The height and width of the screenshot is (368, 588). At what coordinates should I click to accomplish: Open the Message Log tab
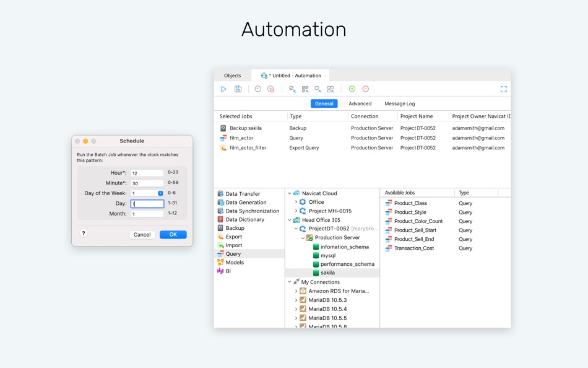click(x=400, y=103)
